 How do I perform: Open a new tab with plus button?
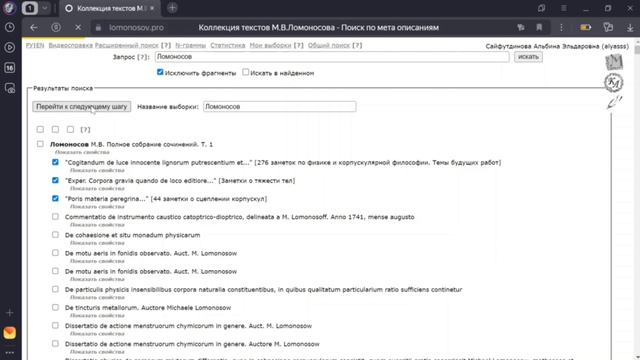(172, 8)
